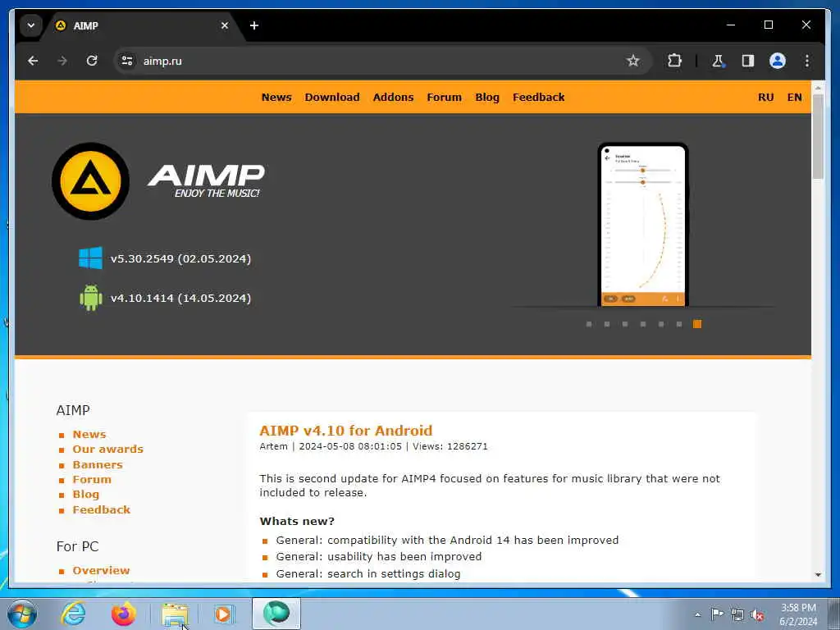Viewport: 840px width, 630px height.
Task: Click the AIMP Enjoy The Music wordmark
Action: tap(206, 181)
